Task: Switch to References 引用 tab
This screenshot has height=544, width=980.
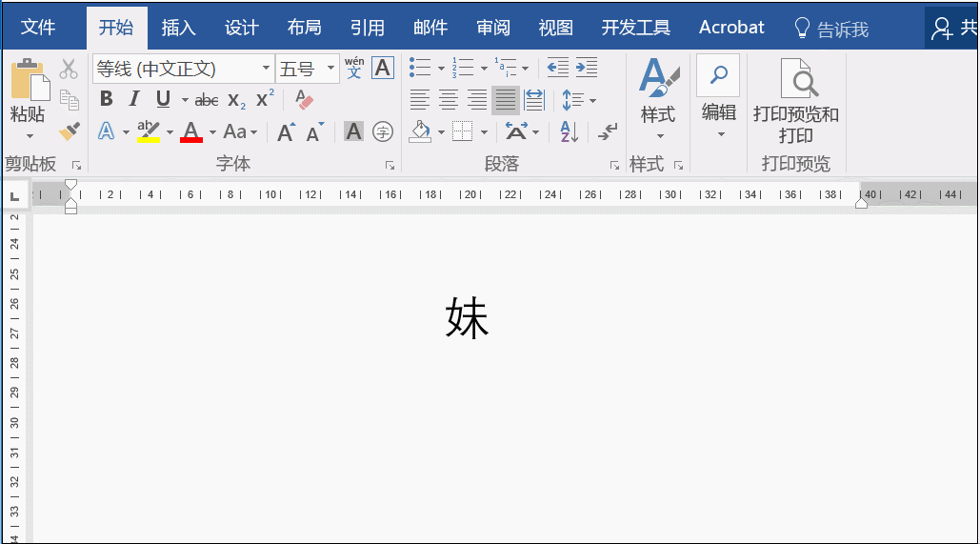Action: coord(368,28)
